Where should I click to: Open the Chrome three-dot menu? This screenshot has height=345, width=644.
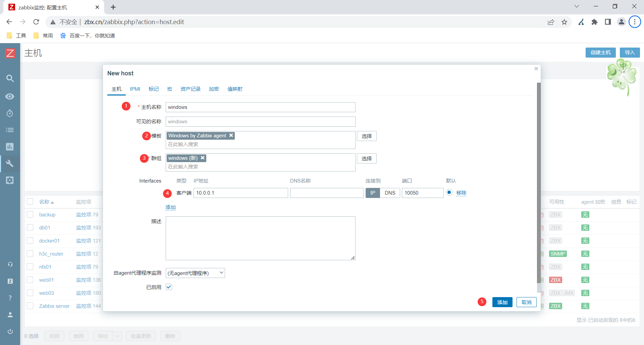click(635, 22)
